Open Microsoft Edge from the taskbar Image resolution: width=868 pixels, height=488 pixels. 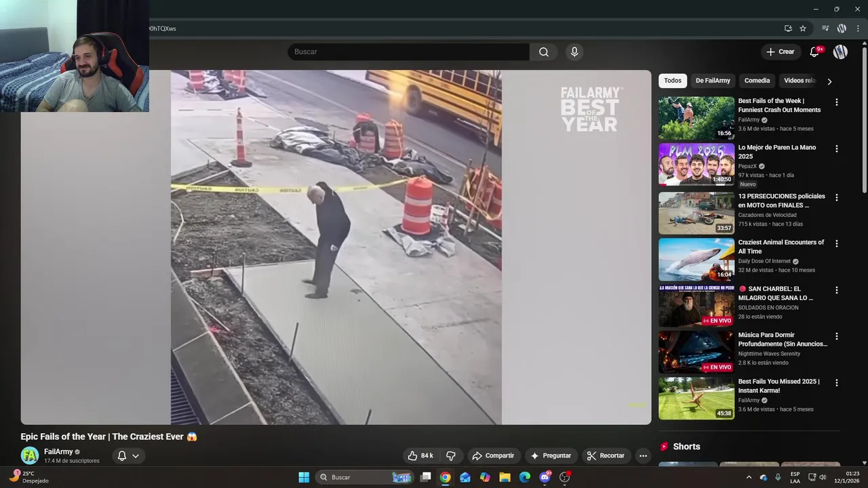point(525,477)
